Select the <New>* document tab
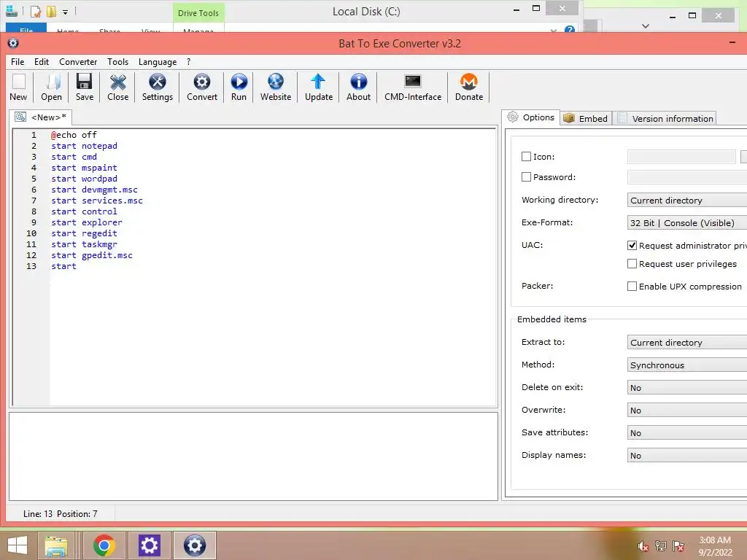 (41, 117)
